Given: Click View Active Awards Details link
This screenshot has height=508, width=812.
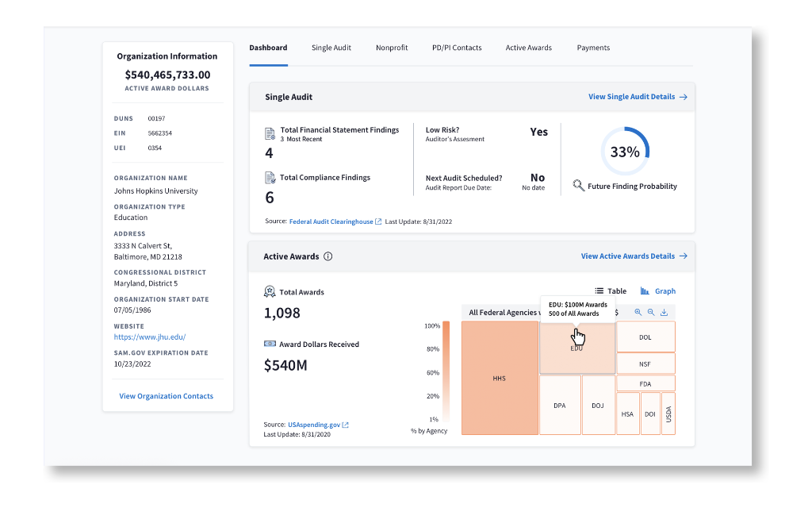Looking at the screenshot, I should 634,256.
